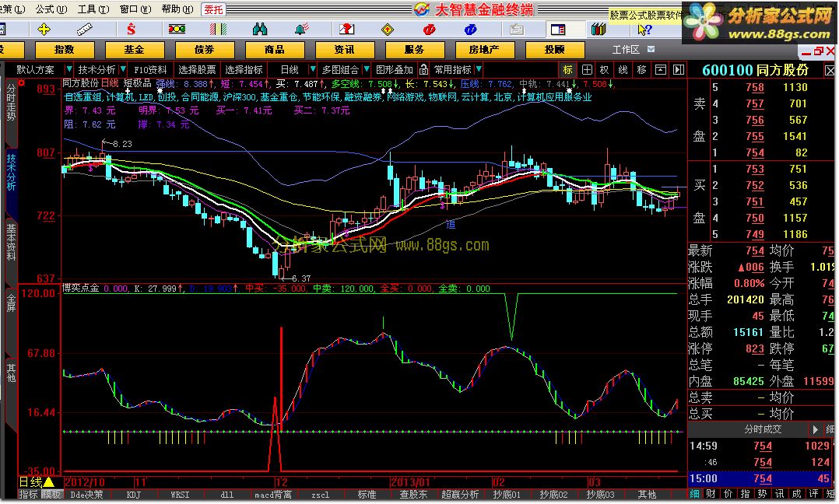Click the grayed clipboard toolbar icon
Image resolution: width=839 pixels, height=504 pixels.
(x=516, y=30)
